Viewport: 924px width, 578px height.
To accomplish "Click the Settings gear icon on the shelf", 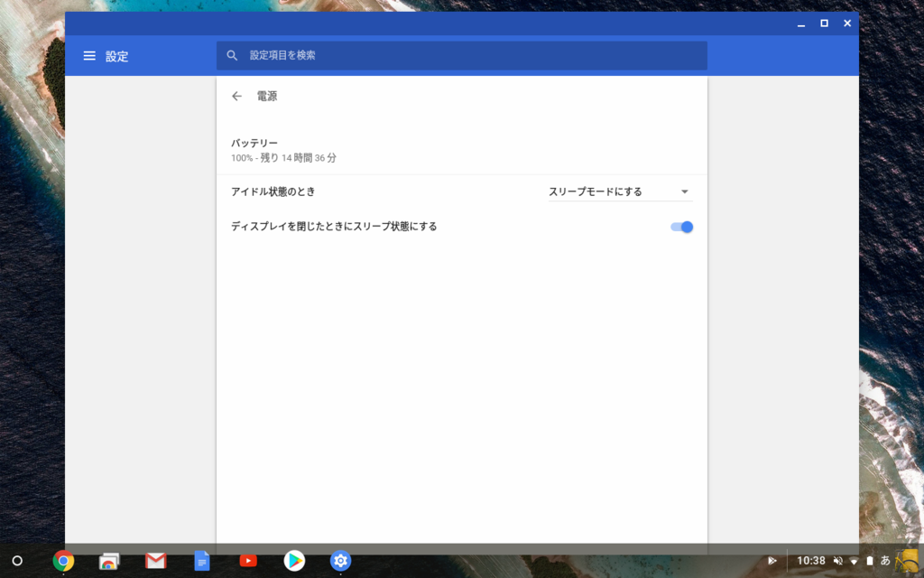I will tap(340, 560).
